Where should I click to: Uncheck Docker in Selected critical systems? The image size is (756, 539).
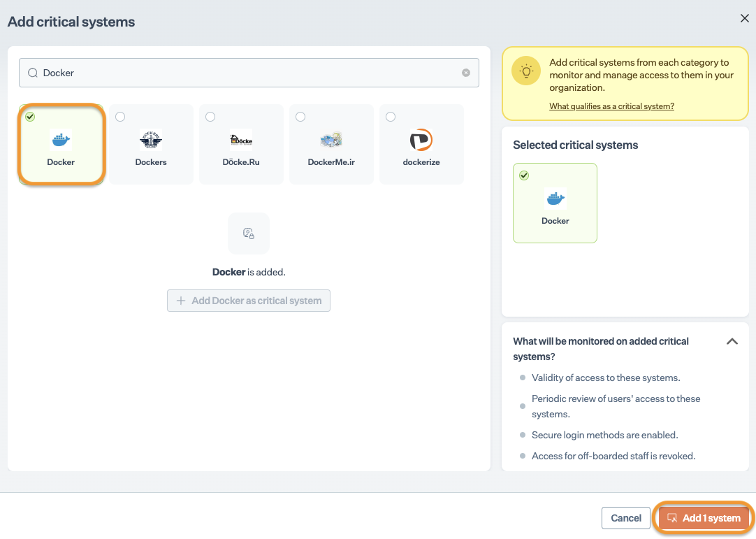[524, 175]
